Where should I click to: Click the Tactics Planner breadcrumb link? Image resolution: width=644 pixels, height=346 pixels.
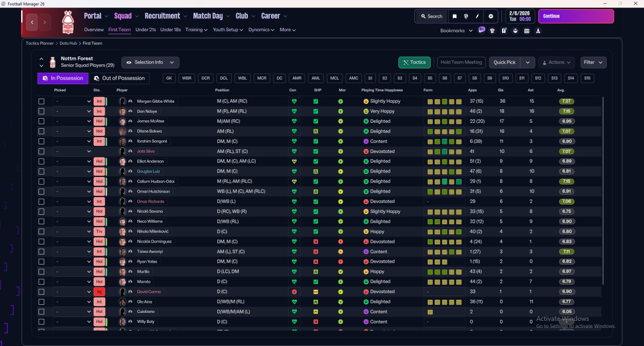[x=40, y=43]
